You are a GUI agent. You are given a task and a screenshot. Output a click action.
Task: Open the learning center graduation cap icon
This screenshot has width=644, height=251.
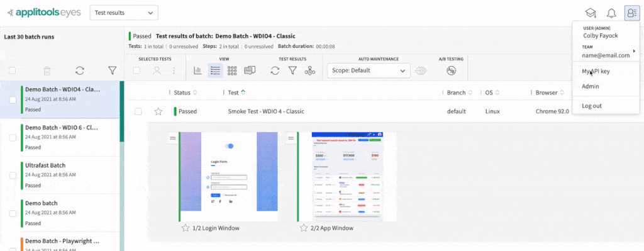click(591, 13)
